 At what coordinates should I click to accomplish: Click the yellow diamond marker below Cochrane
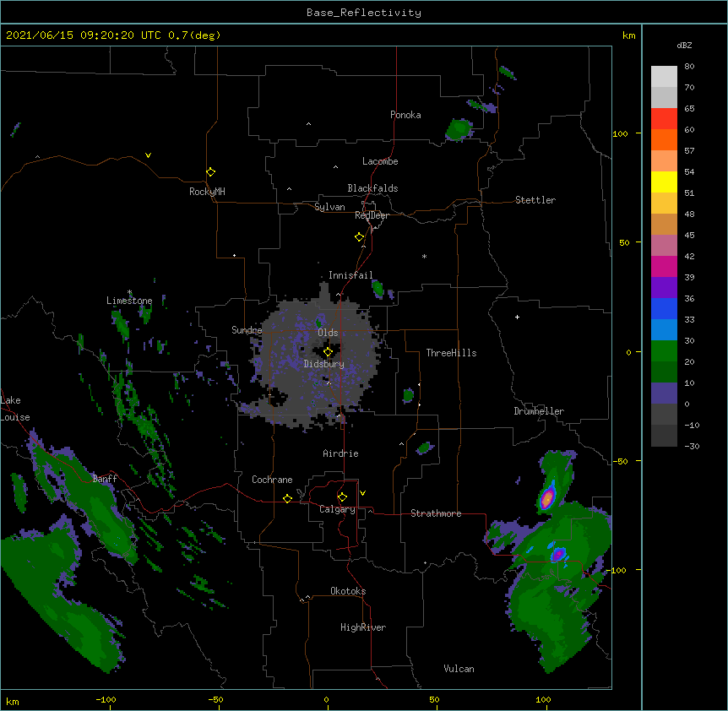[287, 498]
